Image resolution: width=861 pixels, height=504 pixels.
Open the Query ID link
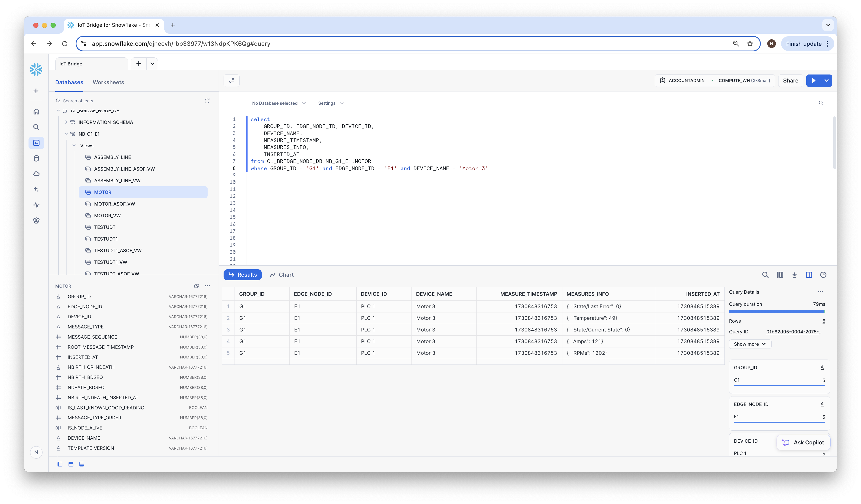794,332
